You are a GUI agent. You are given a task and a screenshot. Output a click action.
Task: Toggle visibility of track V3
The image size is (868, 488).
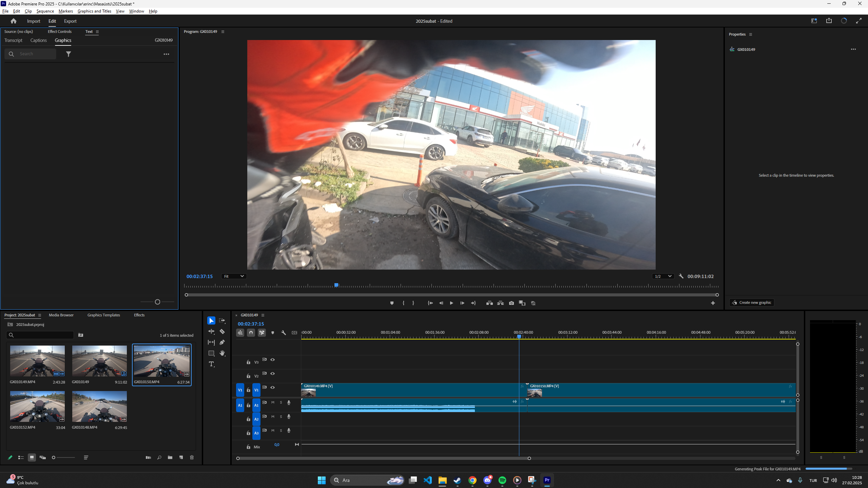point(272,359)
